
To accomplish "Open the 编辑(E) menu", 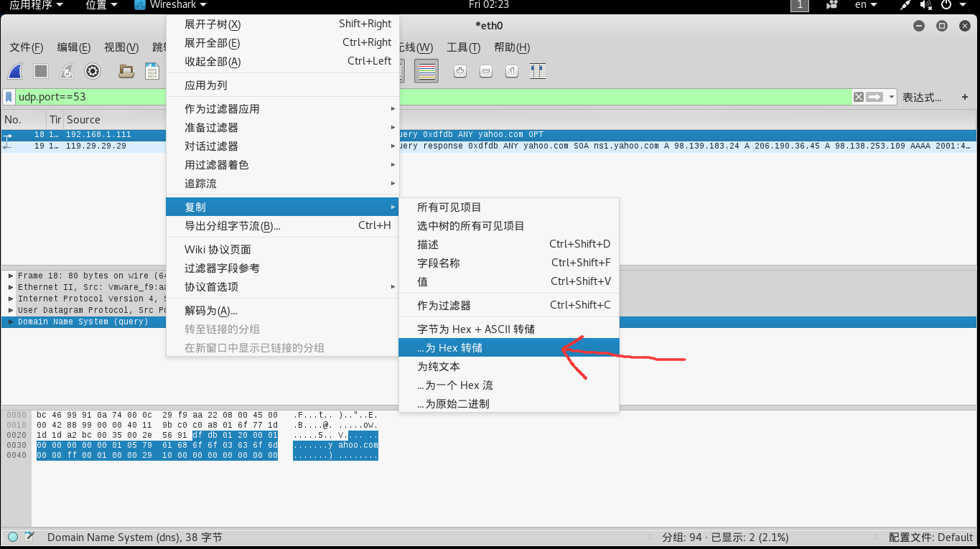I will (74, 47).
